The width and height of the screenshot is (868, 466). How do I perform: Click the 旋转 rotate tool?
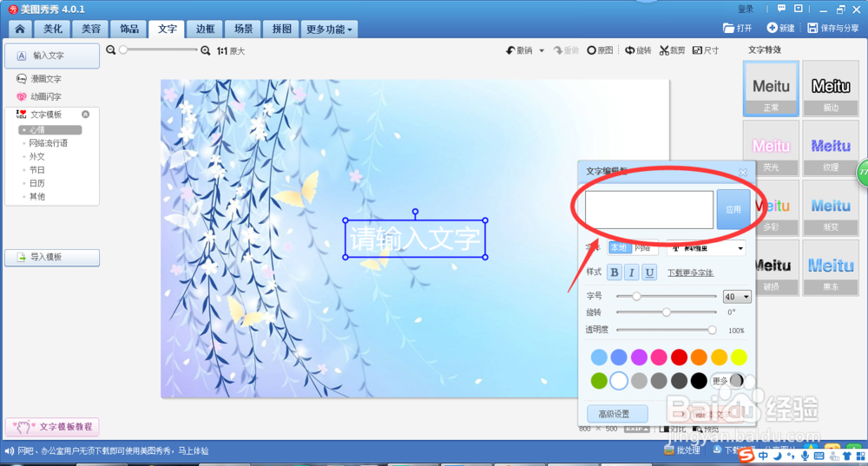(x=638, y=50)
